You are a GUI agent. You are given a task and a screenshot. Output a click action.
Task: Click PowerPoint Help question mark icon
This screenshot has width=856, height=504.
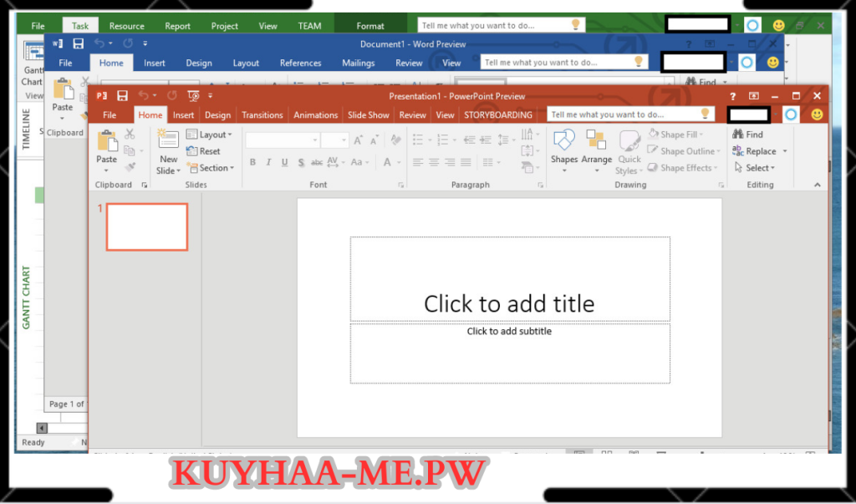click(x=733, y=96)
